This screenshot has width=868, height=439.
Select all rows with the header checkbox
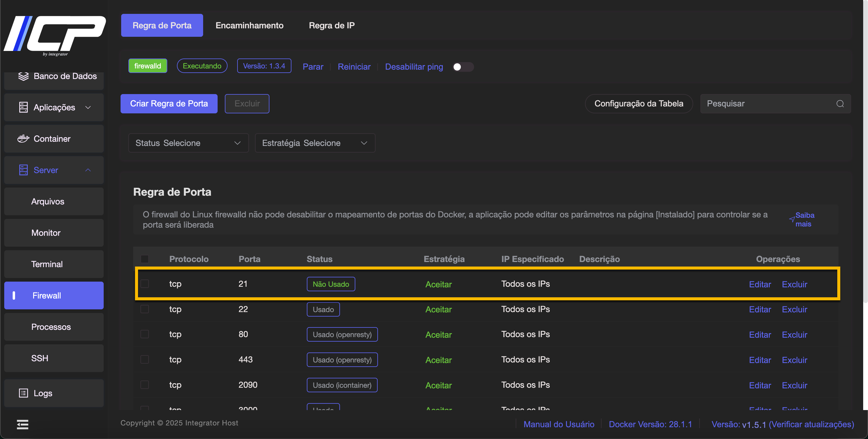[x=145, y=259]
